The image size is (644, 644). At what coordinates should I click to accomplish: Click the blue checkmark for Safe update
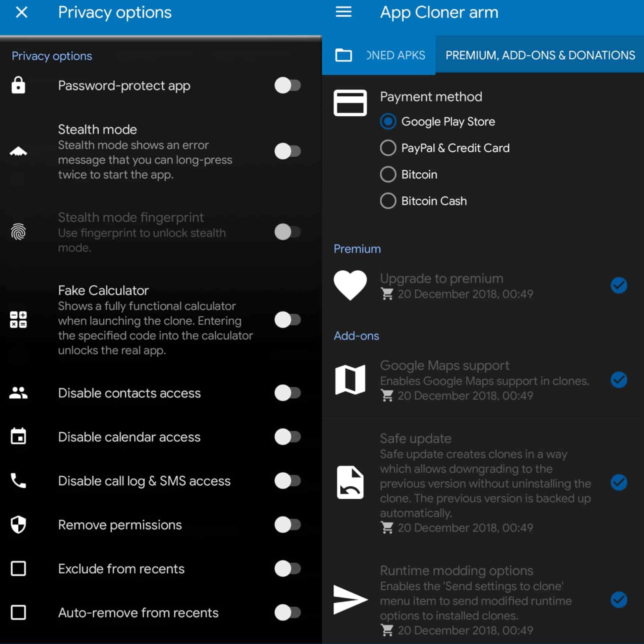pyautogui.click(x=619, y=482)
